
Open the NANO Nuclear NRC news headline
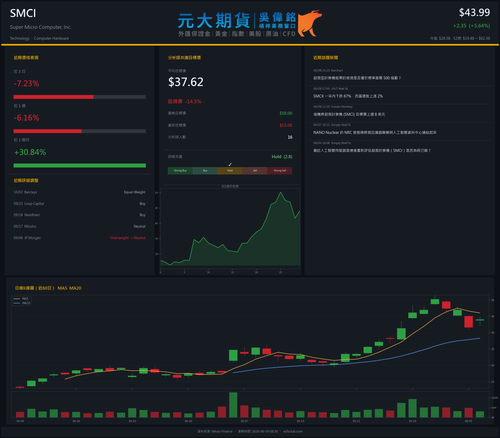tap(375, 133)
